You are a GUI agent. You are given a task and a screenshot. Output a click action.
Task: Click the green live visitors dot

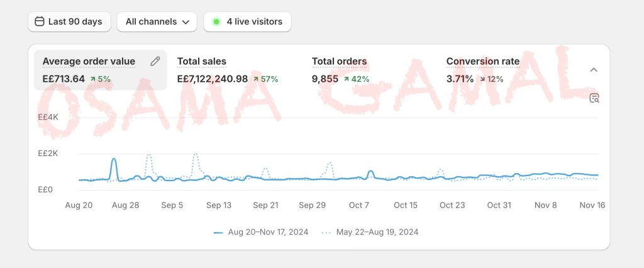[216, 21]
